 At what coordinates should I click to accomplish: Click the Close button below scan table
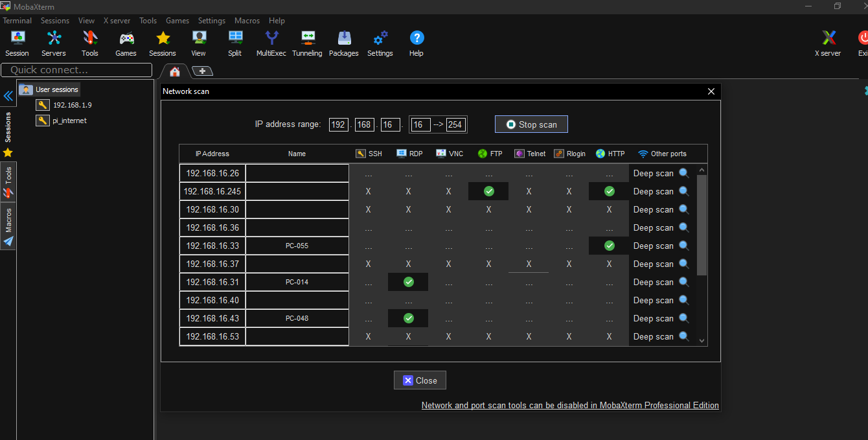(420, 380)
